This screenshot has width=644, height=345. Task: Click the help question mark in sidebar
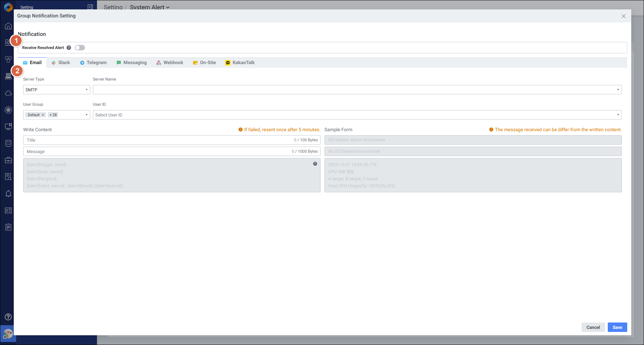(x=8, y=317)
